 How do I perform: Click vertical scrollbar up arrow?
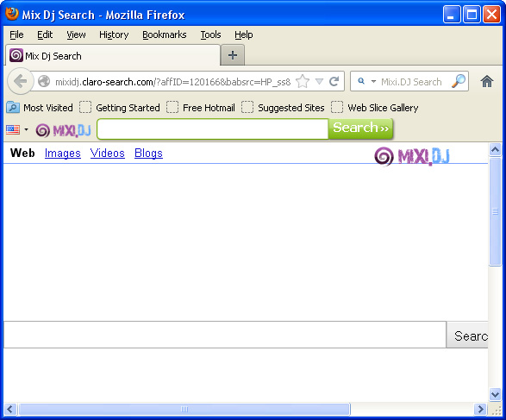point(495,149)
